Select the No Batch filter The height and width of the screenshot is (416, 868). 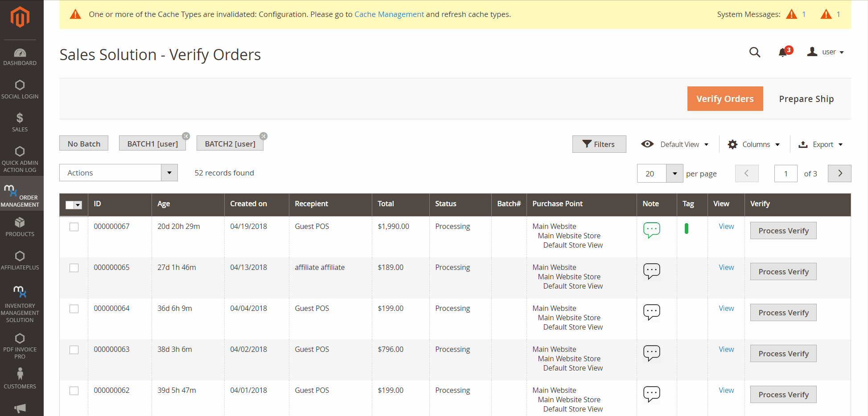(x=84, y=143)
